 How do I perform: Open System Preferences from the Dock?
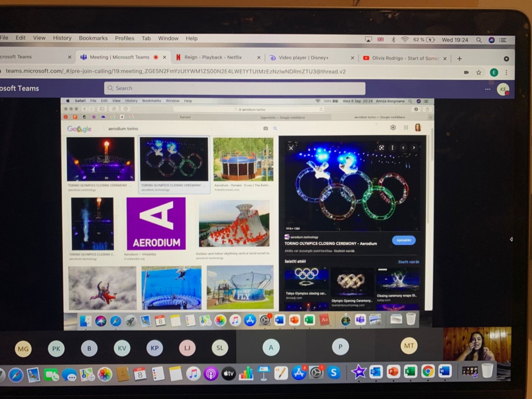click(316, 373)
